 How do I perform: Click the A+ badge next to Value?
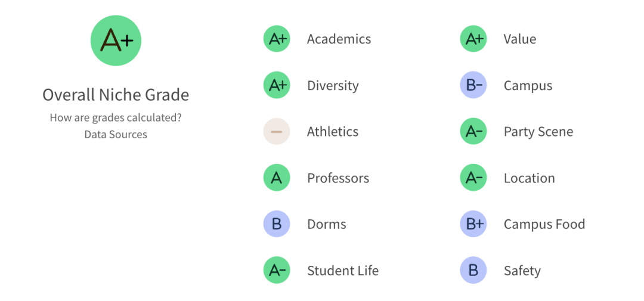pyautogui.click(x=473, y=39)
